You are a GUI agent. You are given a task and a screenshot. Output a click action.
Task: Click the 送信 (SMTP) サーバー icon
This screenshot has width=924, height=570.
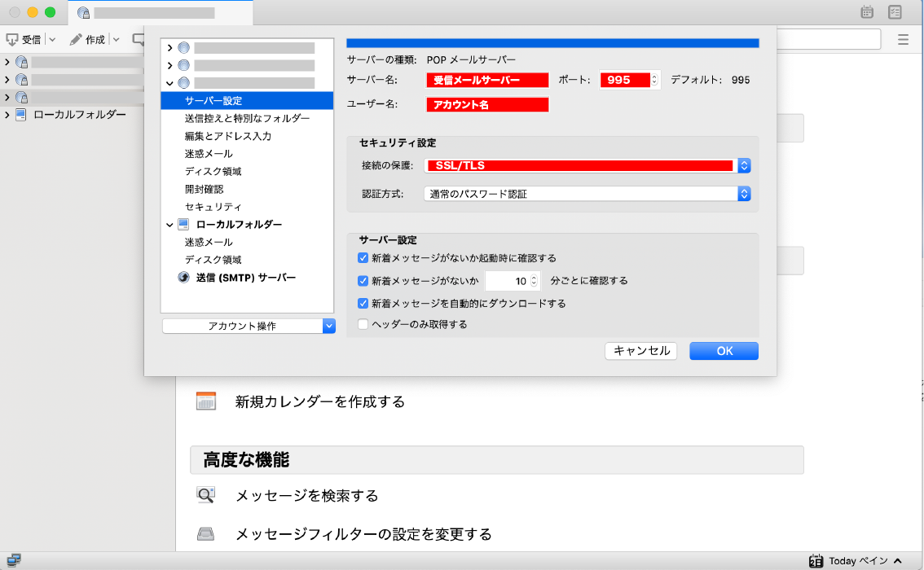pyautogui.click(x=183, y=278)
